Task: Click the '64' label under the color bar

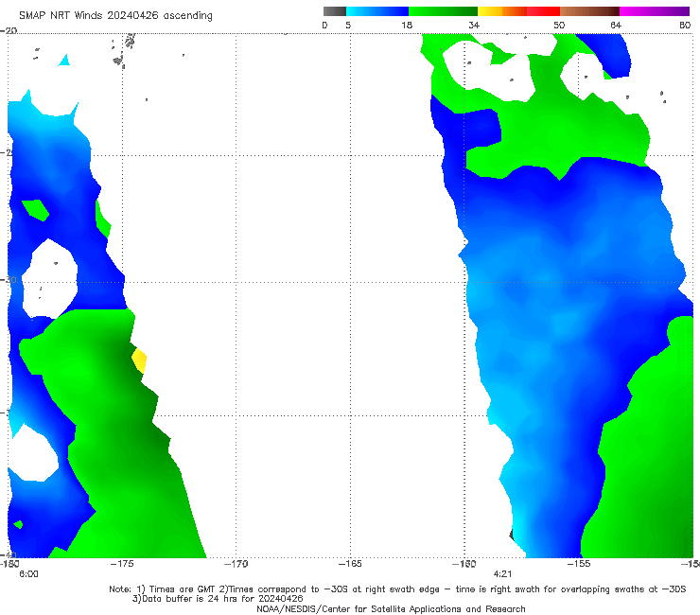Action: [616, 25]
